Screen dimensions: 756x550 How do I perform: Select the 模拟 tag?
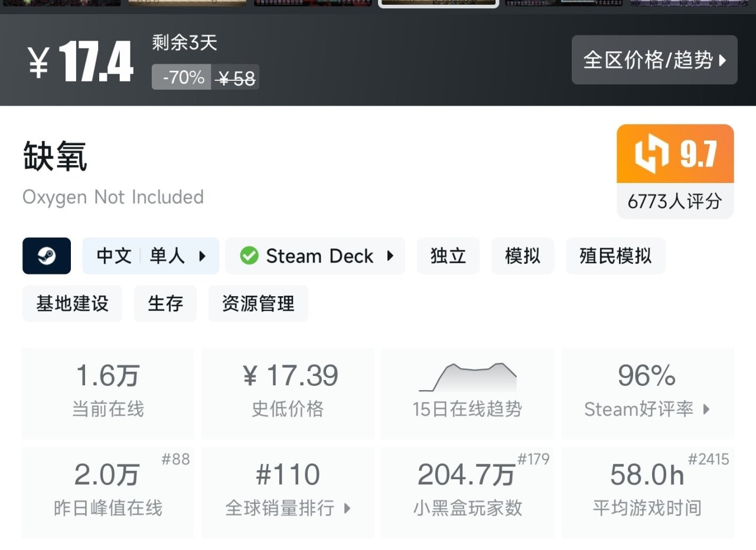[523, 256]
